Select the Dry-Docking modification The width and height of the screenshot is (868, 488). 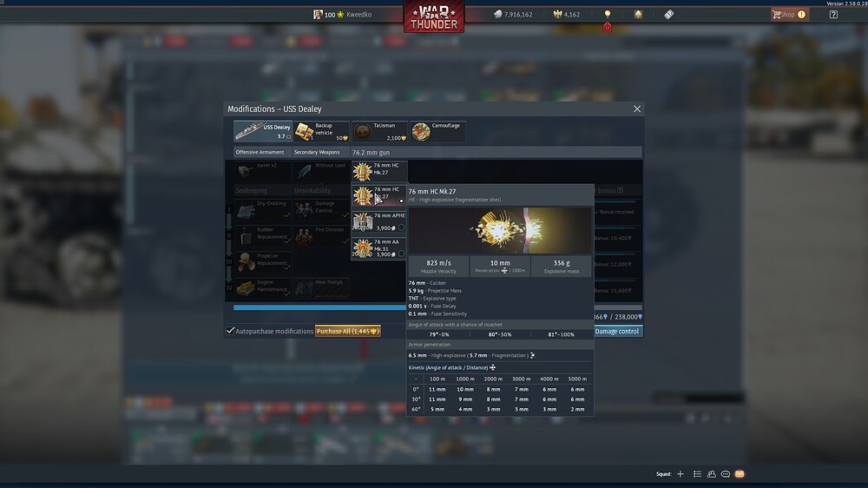pos(263,210)
